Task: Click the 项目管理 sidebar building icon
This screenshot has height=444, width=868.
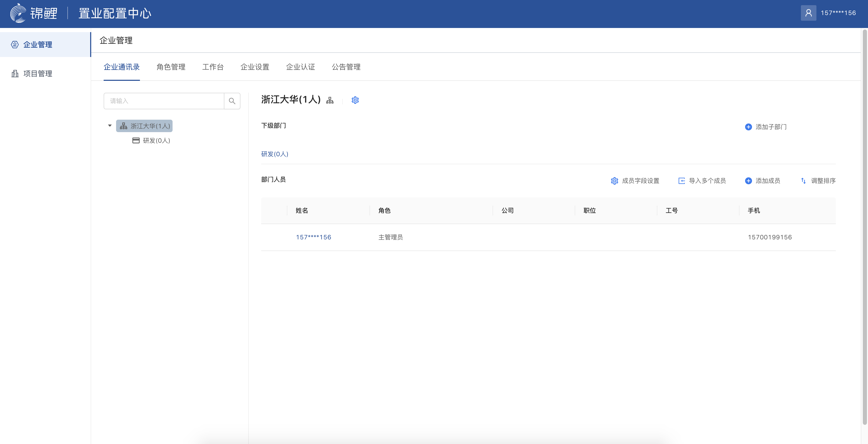Action: point(15,73)
